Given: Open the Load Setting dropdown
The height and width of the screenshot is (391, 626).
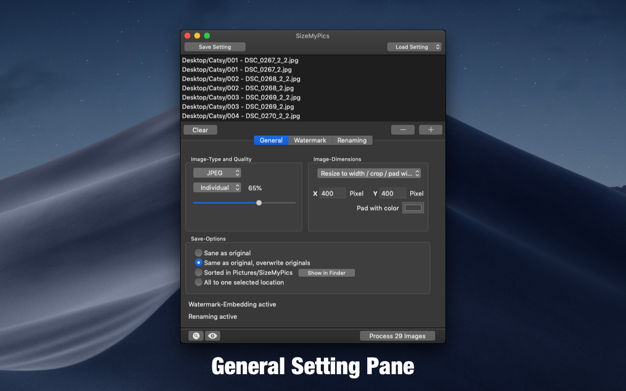Looking at the screenshot, I should point(414,47).
